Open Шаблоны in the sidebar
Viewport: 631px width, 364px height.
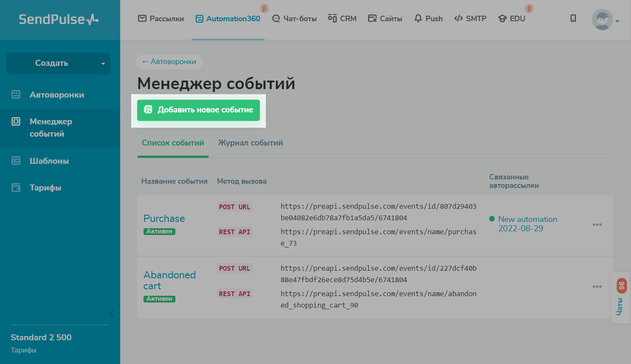pyautogui.click(x=49, y=161)
